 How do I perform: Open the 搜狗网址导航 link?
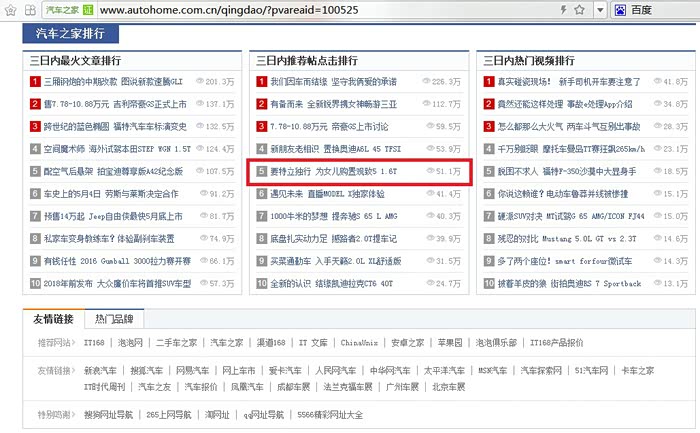(x=108, y=413)
